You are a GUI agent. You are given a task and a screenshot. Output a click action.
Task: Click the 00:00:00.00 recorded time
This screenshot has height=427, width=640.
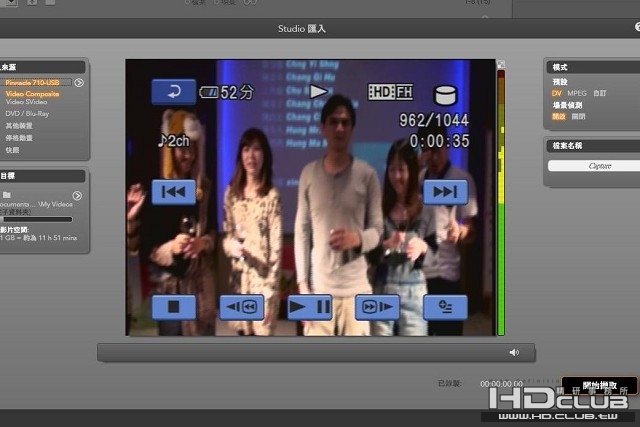501,384
